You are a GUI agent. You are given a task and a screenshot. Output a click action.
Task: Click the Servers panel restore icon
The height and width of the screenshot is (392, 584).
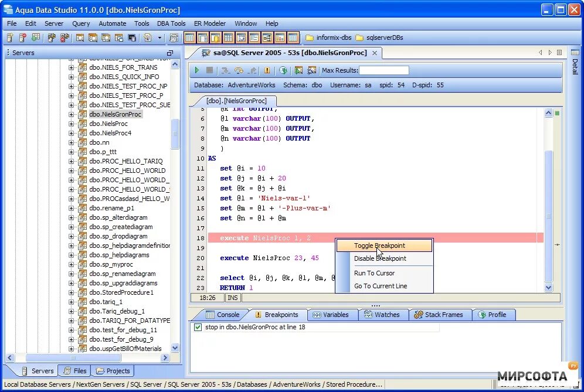pos(170,53)
